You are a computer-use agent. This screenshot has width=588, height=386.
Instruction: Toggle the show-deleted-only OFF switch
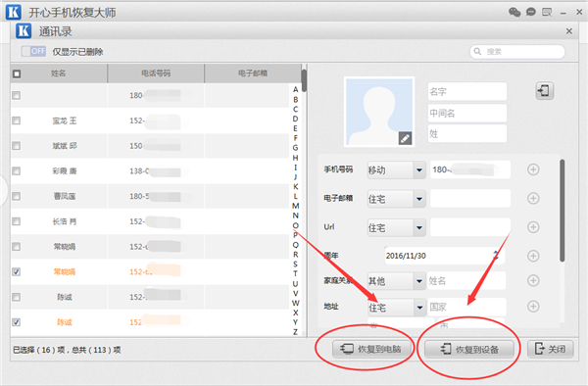click(33, 51)
